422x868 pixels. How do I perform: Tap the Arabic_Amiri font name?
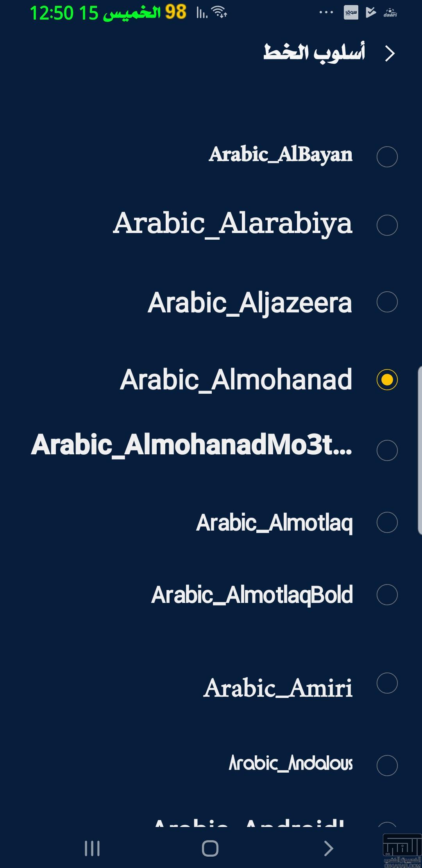point(278,688)
